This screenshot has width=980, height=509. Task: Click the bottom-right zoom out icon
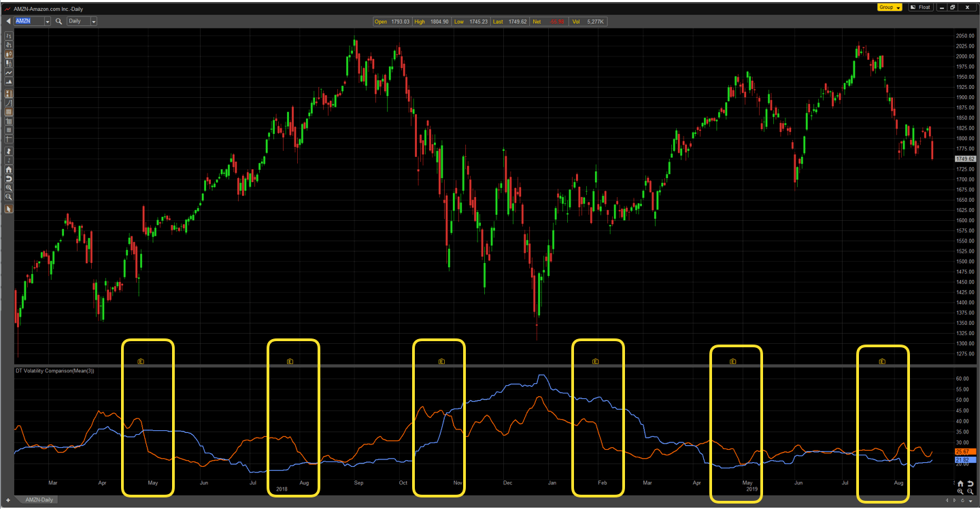click(970, 491)
